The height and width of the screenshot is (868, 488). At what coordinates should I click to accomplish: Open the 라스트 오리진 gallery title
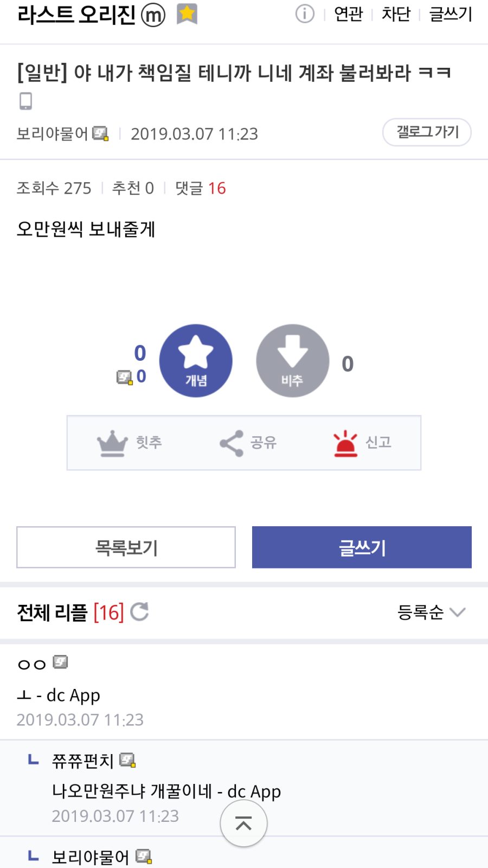tap(76, 15)
